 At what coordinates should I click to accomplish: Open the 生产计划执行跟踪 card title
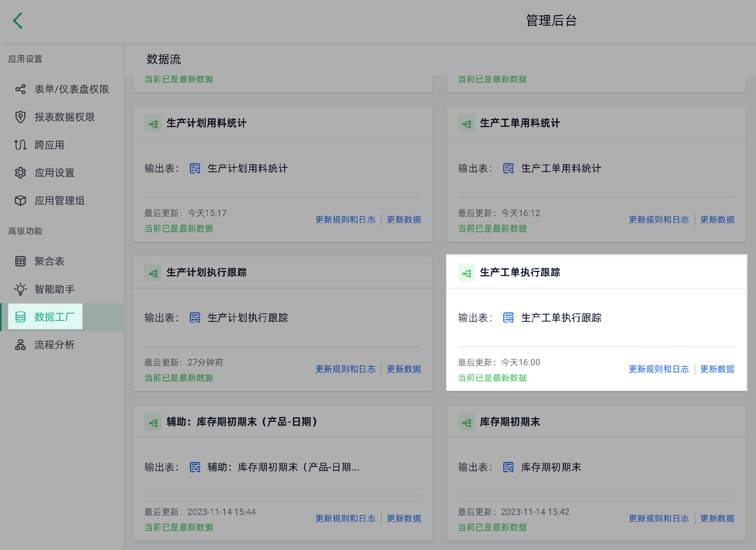[206, 272]
